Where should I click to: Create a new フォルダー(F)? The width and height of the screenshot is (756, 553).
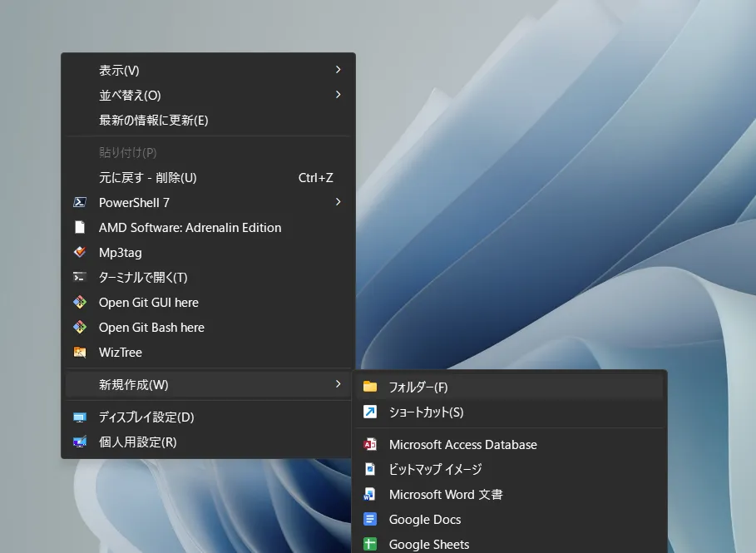pos(418,387)
